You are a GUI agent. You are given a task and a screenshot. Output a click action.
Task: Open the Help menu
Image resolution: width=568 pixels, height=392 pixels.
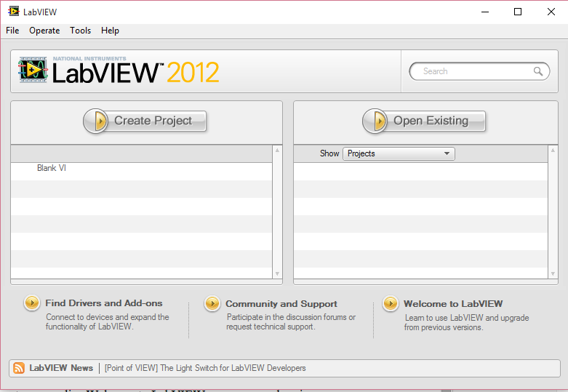point(110,31)
